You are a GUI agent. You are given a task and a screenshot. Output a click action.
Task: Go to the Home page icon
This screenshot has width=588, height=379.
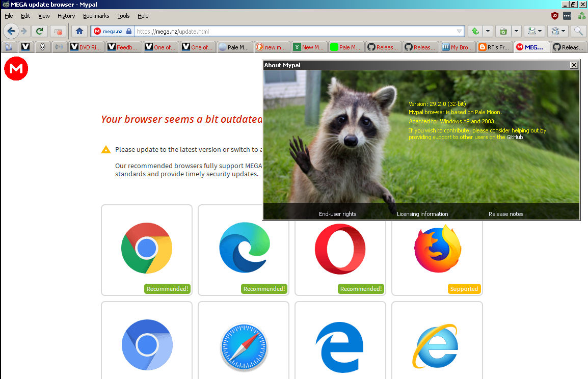[x=79, y=31]
